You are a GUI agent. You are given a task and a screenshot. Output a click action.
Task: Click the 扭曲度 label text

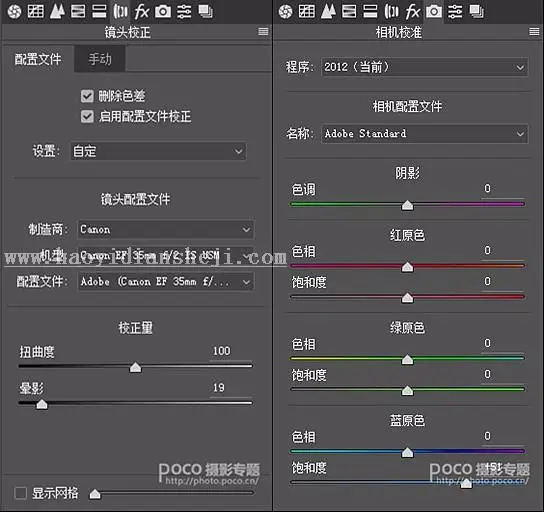tap(37, 352)
